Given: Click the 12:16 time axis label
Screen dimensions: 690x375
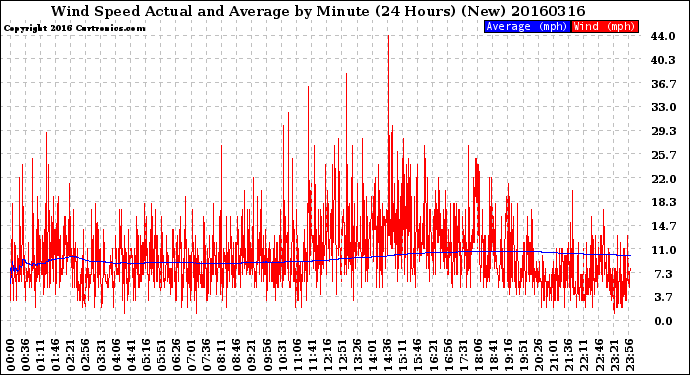Looking at the screenshot, I should tap(328, 355).
